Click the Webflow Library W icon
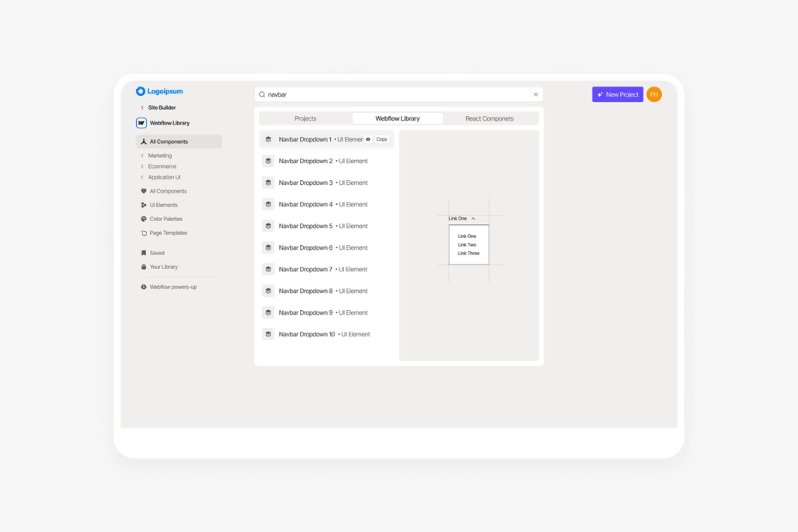 [142, 123]
